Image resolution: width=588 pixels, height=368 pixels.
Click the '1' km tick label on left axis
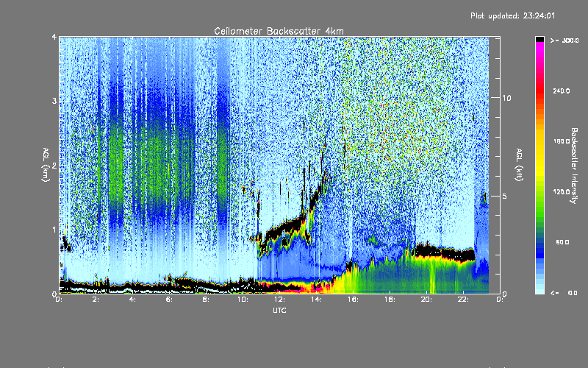coord(54,230)
